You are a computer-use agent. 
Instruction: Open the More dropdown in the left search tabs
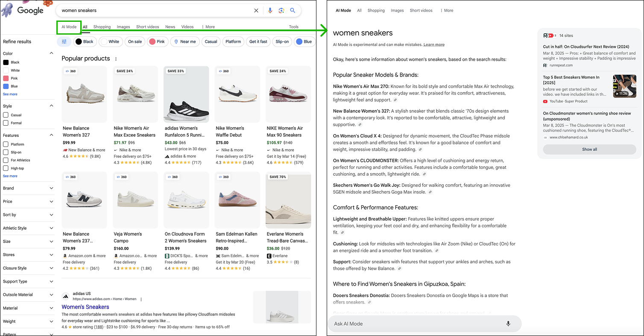point(208,27)
